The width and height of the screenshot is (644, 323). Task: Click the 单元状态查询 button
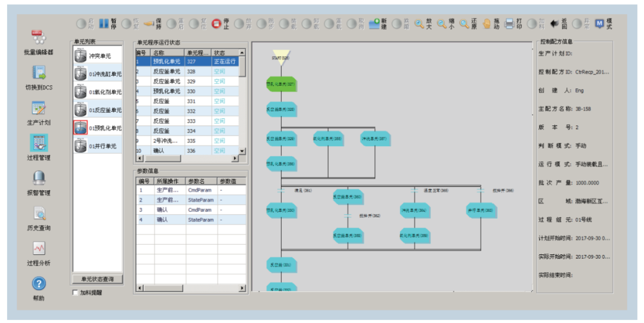click(97, 279)
